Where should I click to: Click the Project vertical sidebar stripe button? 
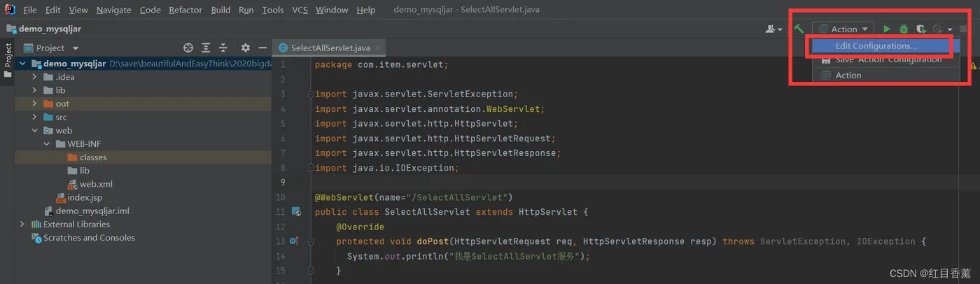[x=8, y=60]
